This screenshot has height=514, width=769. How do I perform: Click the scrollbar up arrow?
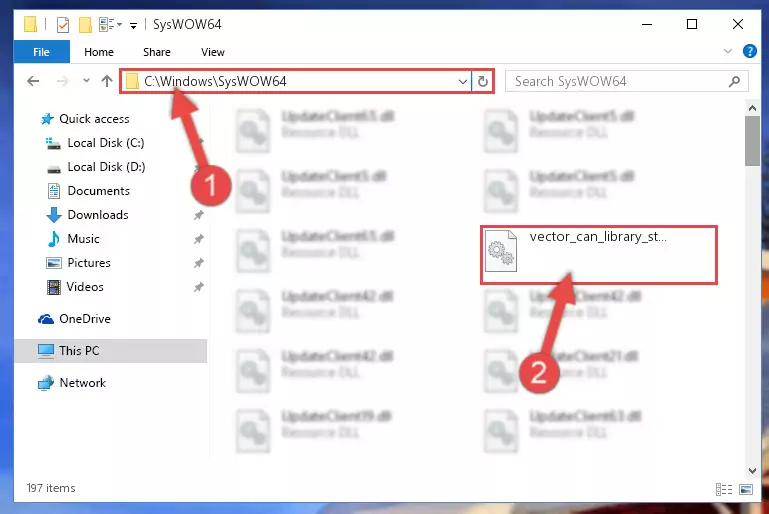752,107
